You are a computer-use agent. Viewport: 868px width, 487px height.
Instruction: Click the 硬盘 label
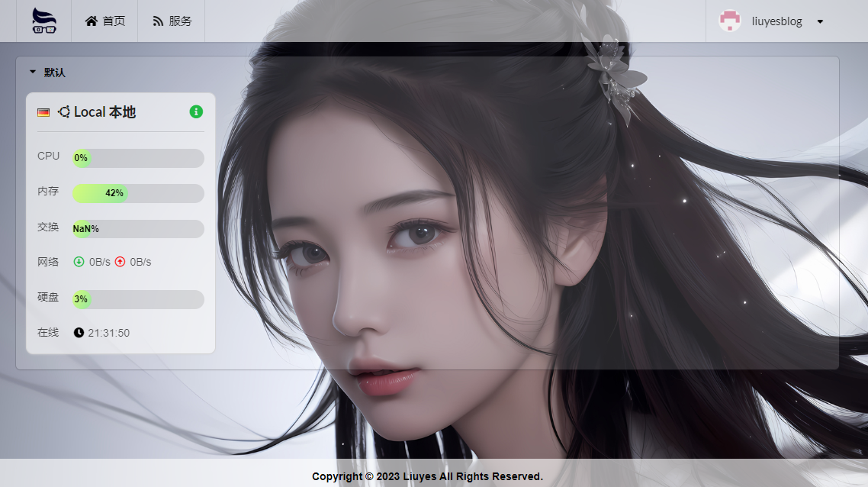pos(48,297)
